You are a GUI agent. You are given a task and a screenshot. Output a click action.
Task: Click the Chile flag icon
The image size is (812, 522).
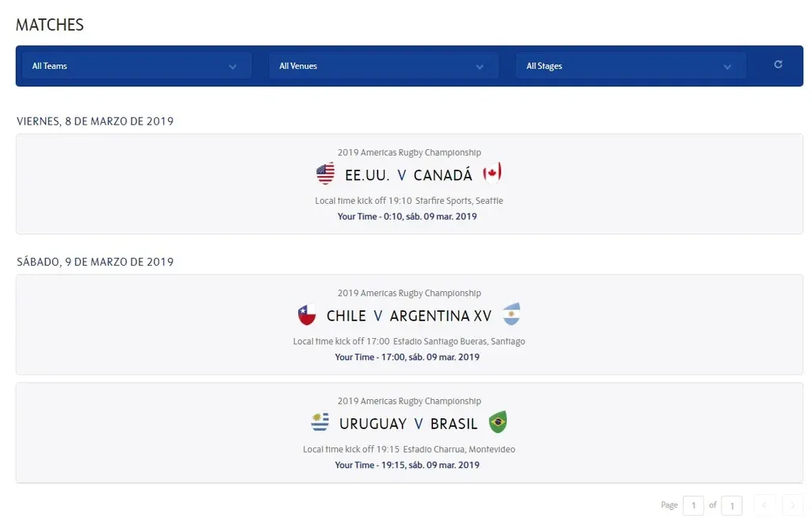tap(307, 314)
